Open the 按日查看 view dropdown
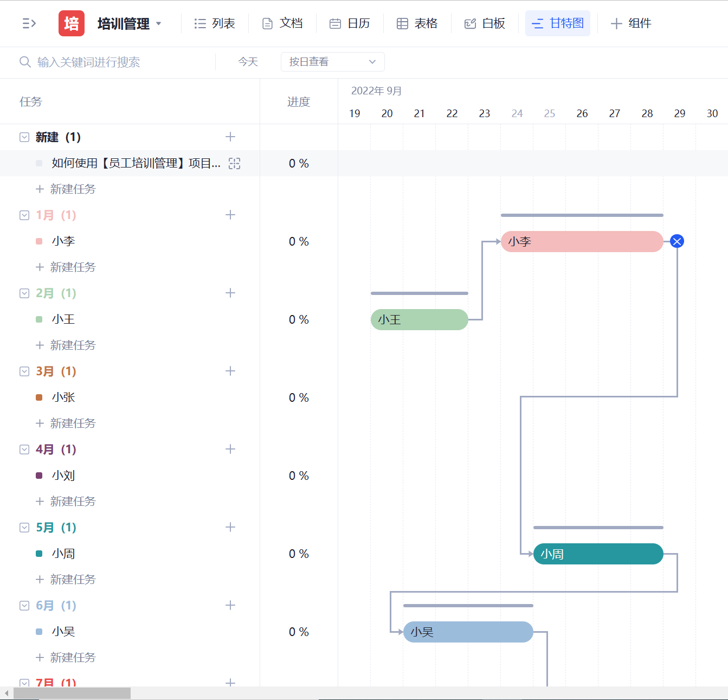 (x=332, y=62)
